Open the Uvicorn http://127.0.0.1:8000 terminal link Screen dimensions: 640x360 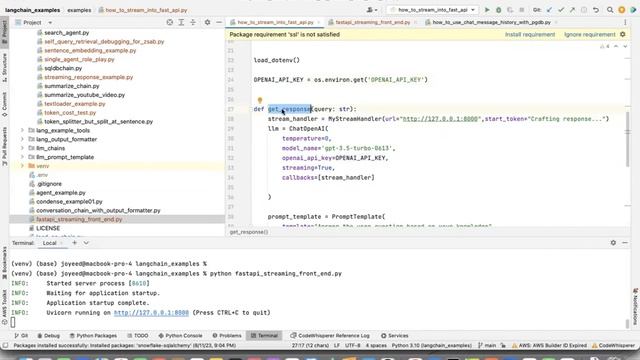(x=151, y=313)
